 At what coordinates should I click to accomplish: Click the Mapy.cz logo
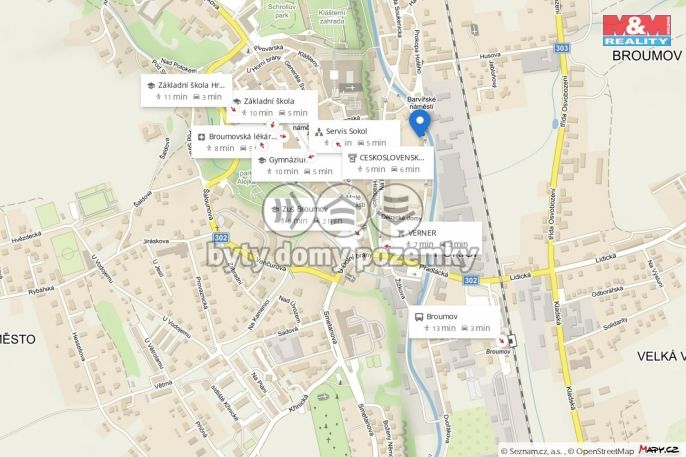[x=659, y=449]
